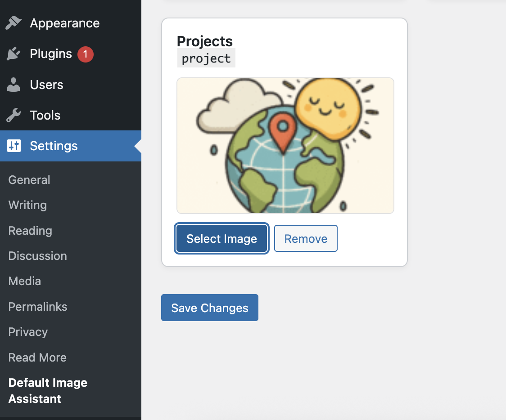
Task: Open General settings
Action: pyautogui.click(x=29, y=179)
